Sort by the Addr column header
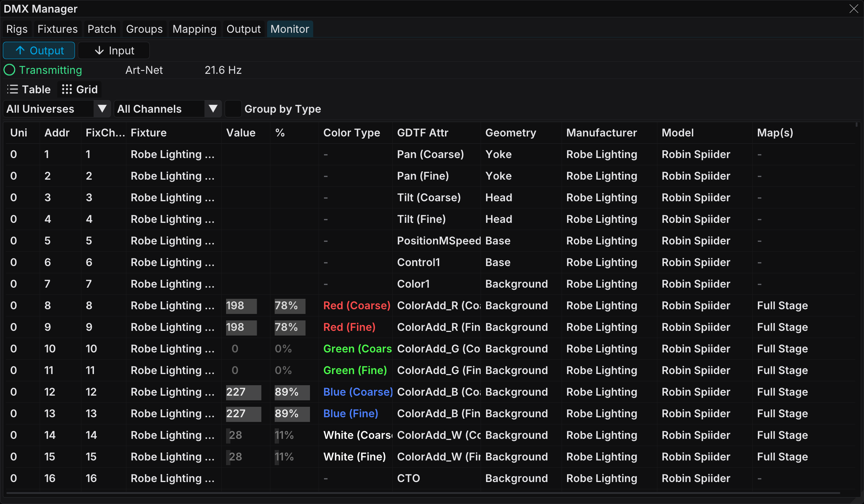864x504 pixels. click(57, 133)
